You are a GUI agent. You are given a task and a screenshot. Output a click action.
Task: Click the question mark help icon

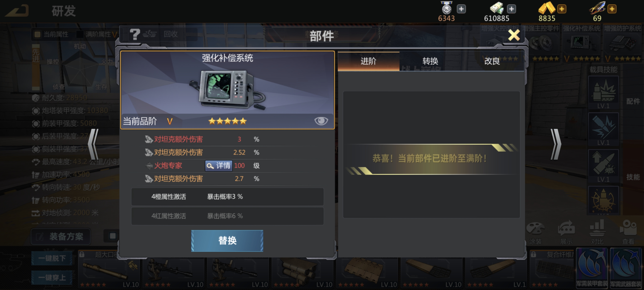click(x=135, y=34)
